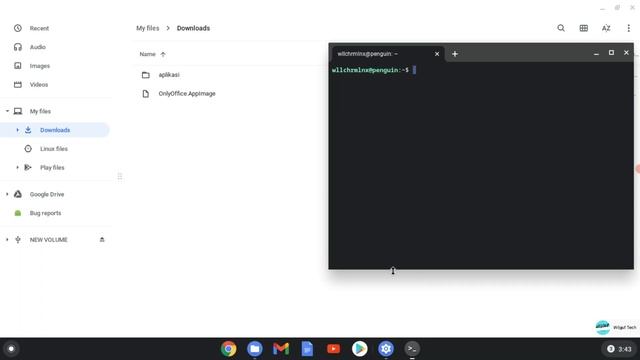640x360 pixels.
Task: Click the My files breadcrumb
Action: [x=147, y=28]
